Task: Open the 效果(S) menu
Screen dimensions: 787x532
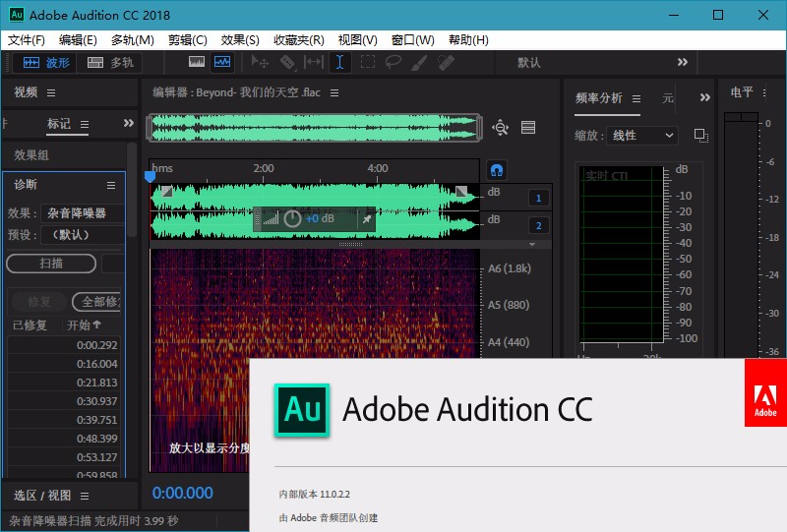Action: coord(240,40)
